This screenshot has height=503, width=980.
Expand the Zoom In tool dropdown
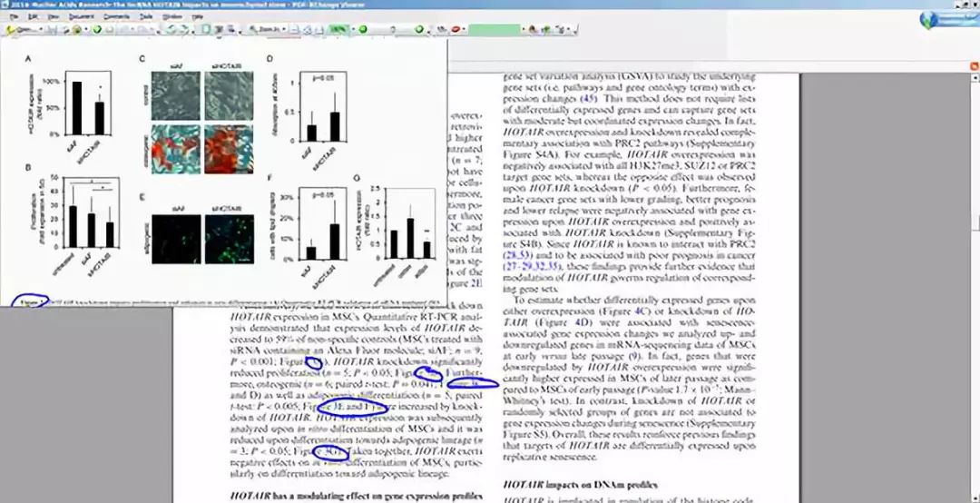284,29
